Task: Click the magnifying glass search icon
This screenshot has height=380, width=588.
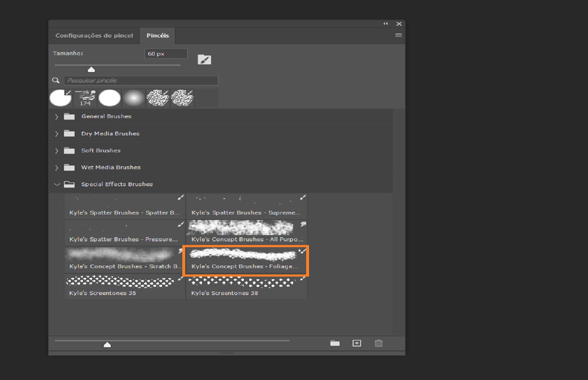Action: [x=55, y=80]
